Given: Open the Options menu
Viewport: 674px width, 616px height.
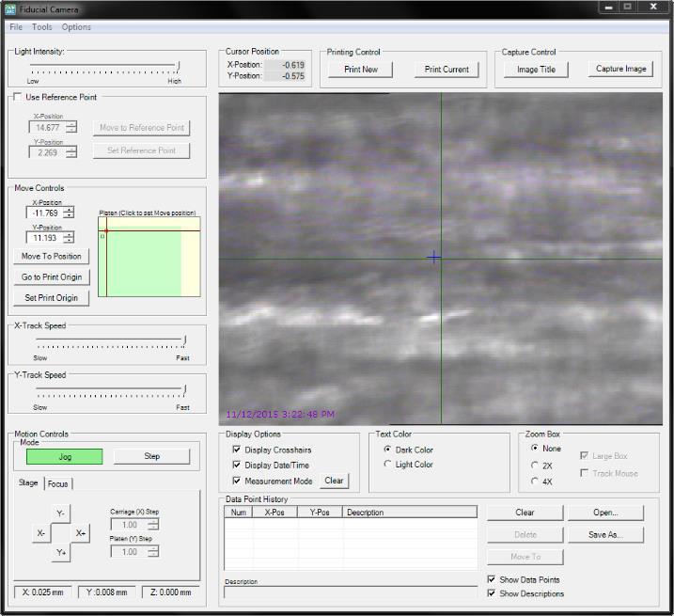Looking at the screenshot, I should coord(76,27).
